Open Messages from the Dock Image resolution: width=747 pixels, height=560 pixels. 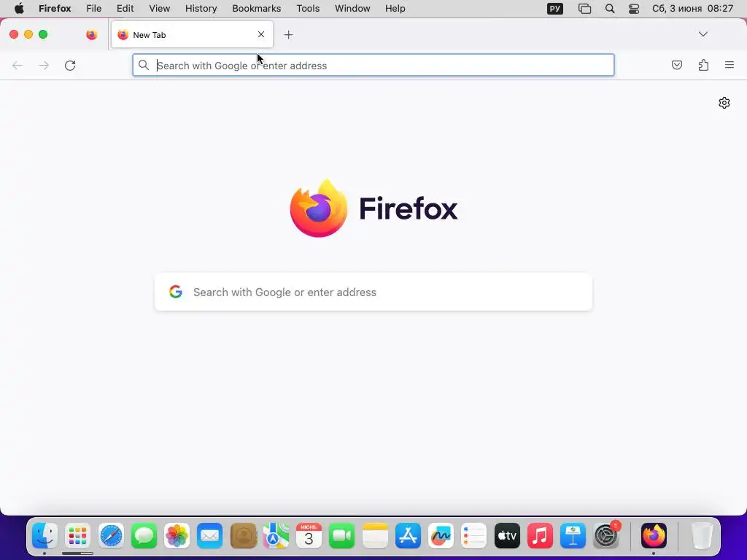coord(144,536)
